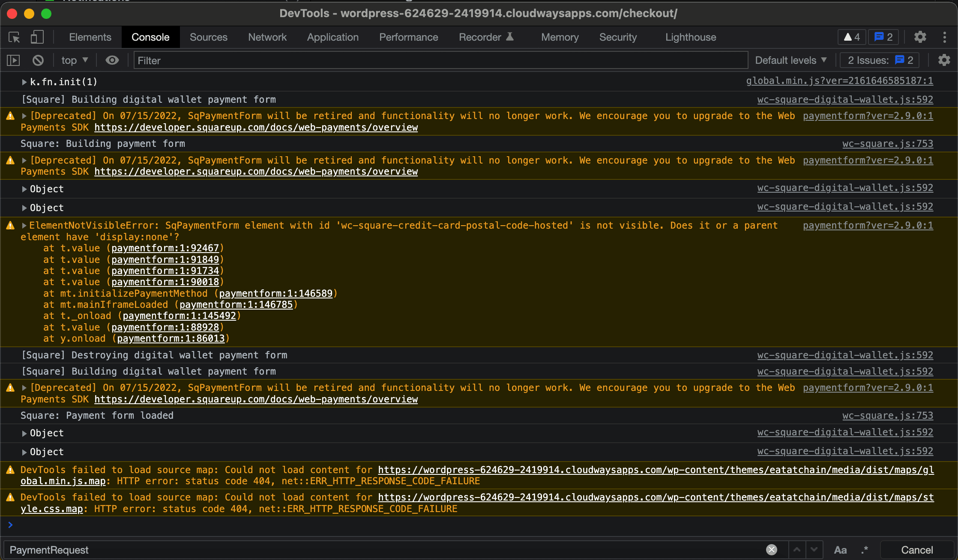Toggle regular expression search option

click(865, 550)
